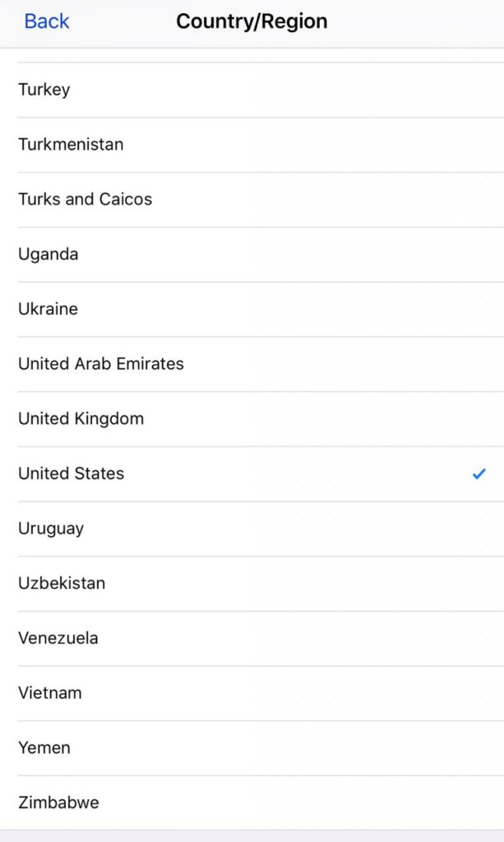Tap the Turkey label text

[44, 90]
